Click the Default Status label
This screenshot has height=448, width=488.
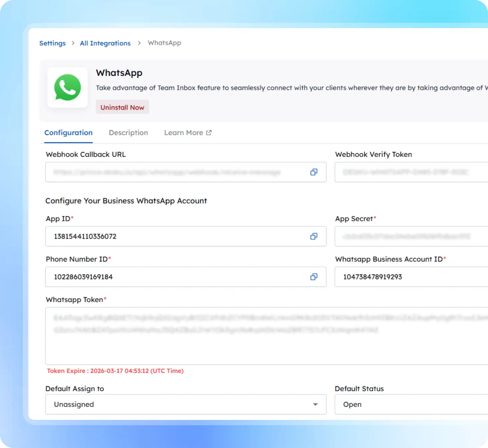[x=359, y=388]
